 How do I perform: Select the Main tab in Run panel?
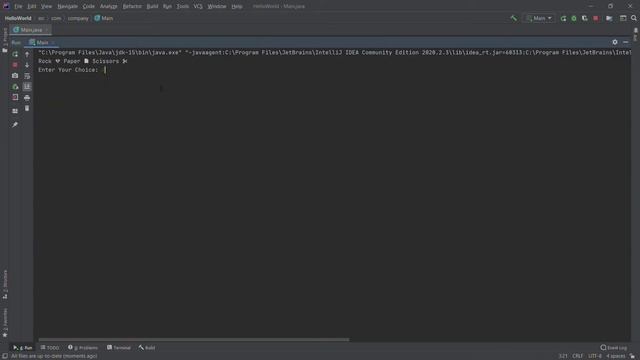pos(41,42)
